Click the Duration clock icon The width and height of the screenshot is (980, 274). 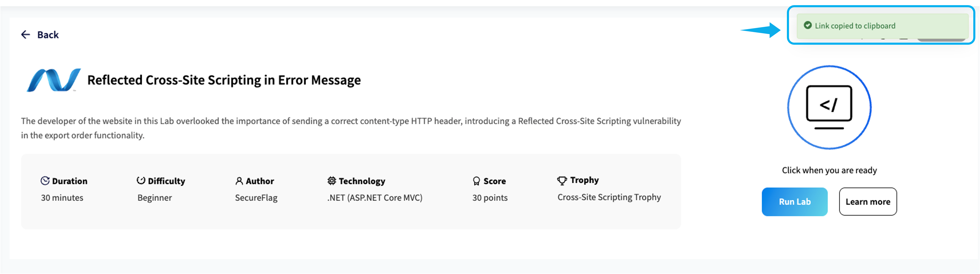tap(45, 181)
